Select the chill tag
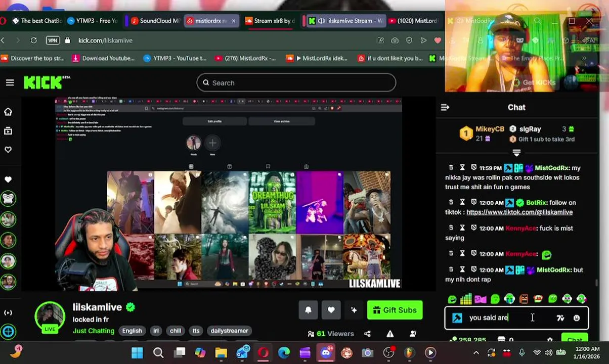The height and width of the screenshot is (364, 609). pyautogui.click(x=176, y=331)
